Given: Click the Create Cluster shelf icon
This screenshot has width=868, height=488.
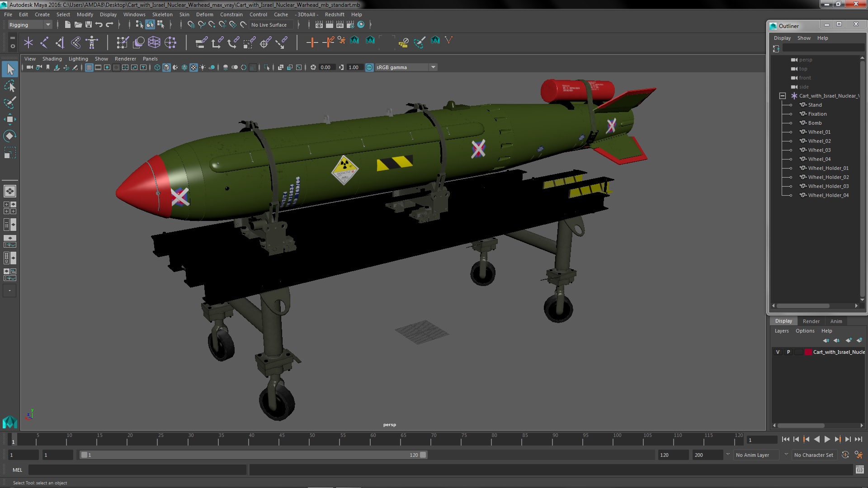Looking at the screenshot, I should pos(170,42).
